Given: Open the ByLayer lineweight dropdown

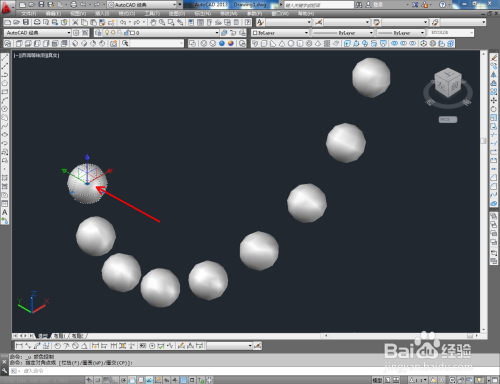Looking at the screenshot, I should (401, 33).
